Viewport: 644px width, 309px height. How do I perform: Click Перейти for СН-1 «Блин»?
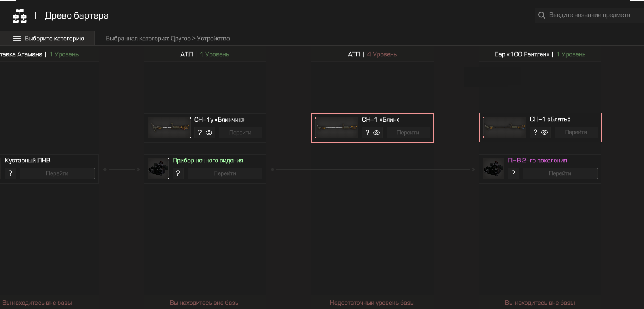click(x=408, y=133)
